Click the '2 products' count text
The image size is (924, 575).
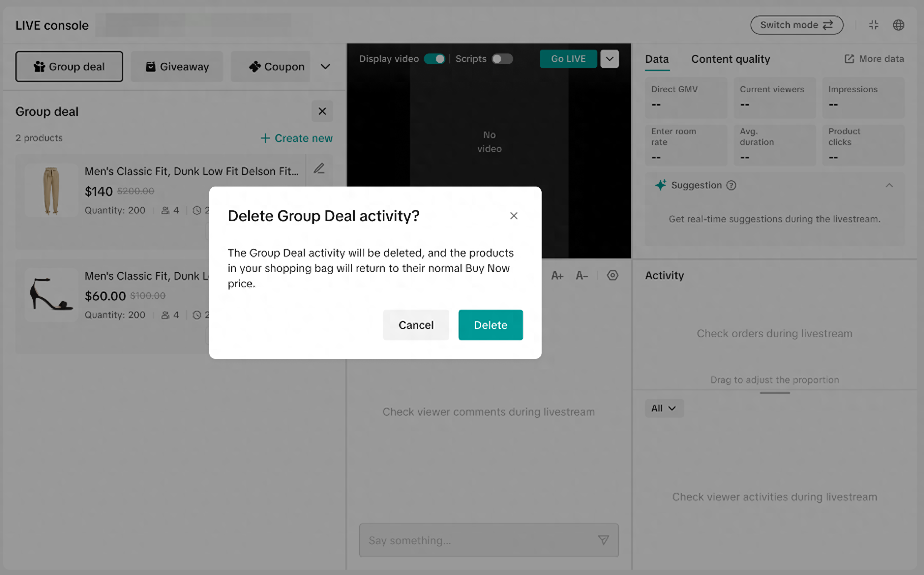[39, 138]
